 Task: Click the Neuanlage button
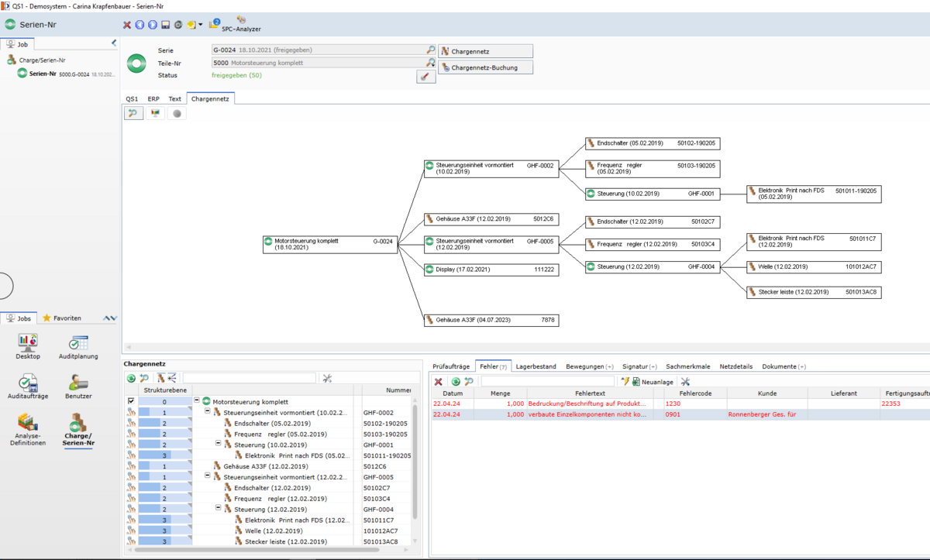pos(652,382)
